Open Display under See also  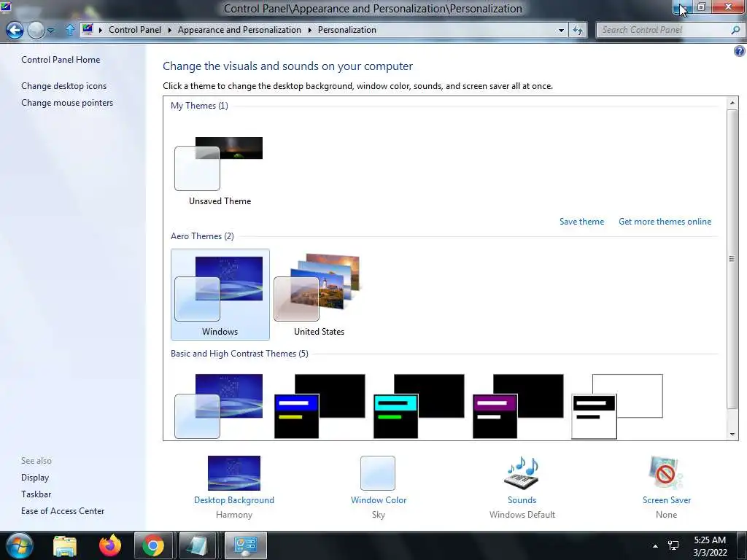coord(35,477)
